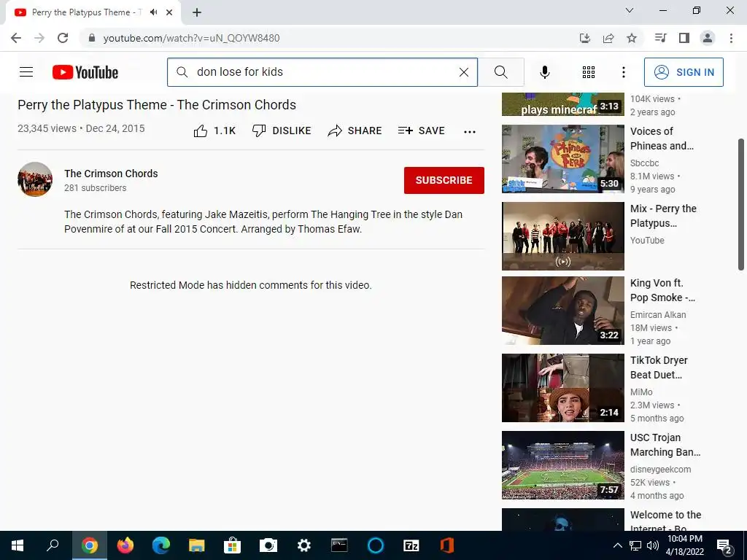
Task: Open USC Trojan Marching Band thumbnail
Action: click(562, 465)
